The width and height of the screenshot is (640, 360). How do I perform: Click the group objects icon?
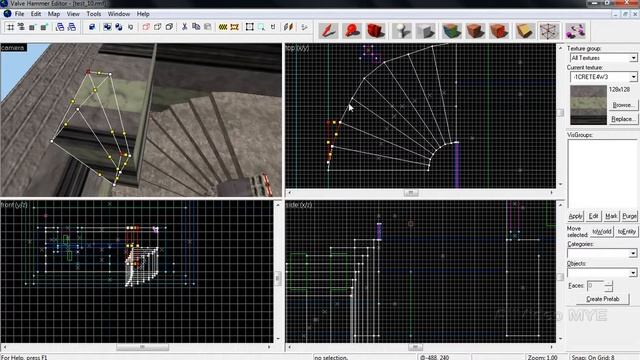point(107,27)
